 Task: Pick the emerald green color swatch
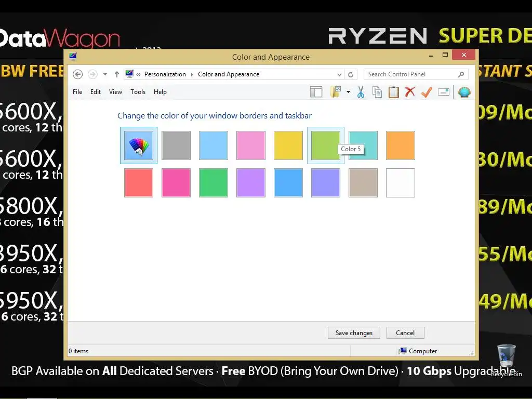[x=214, y=182]
